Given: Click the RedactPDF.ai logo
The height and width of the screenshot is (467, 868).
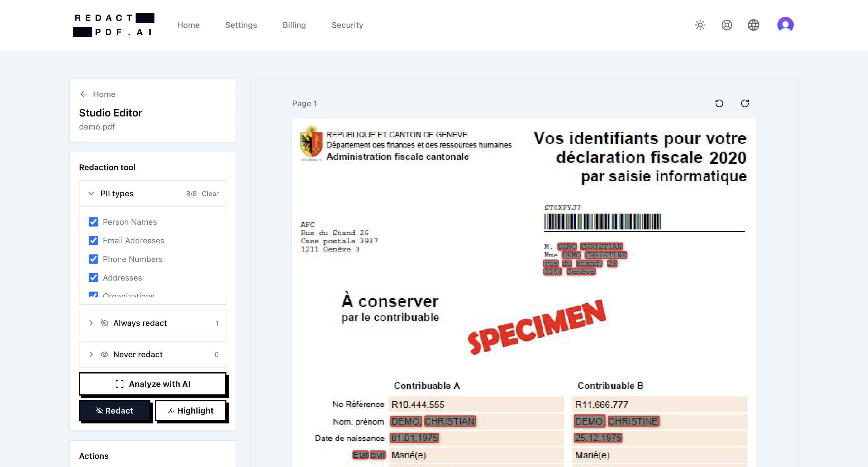Looking at the screenshot, I should pos(114,25).
